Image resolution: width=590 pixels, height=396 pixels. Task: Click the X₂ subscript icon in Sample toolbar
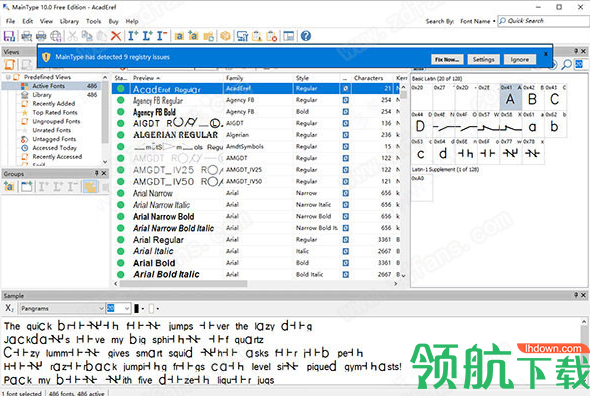tap(9, 308)
